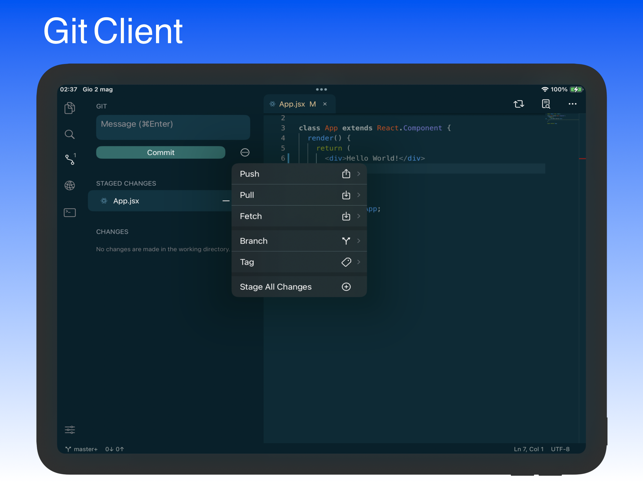Viewport: 643px width, 482px height.
Task: Click the 0↓ 0↑ sync status
Action: coord(114,449)
